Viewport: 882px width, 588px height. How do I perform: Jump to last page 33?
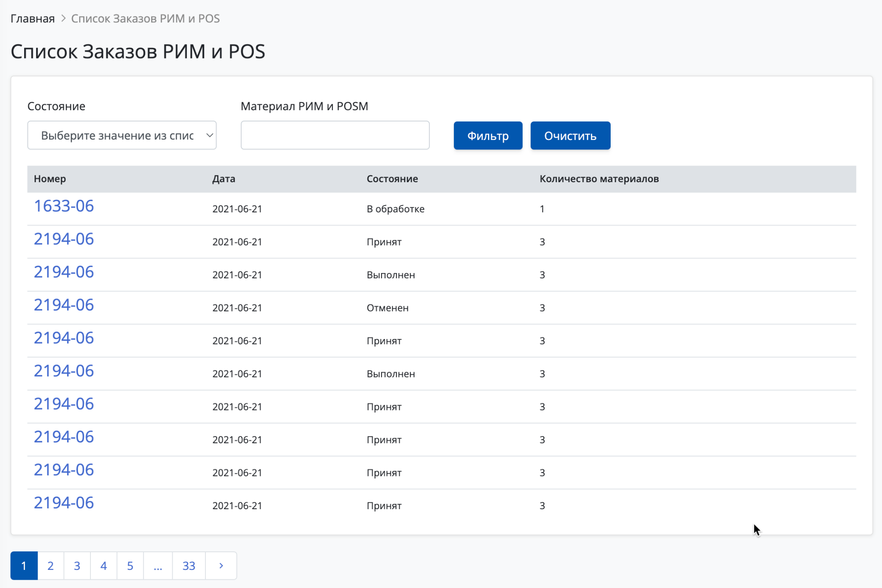tap(189, 566)
